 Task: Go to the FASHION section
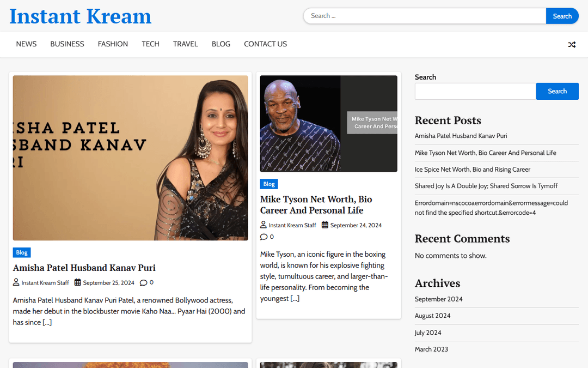click(x=113, y=44)
